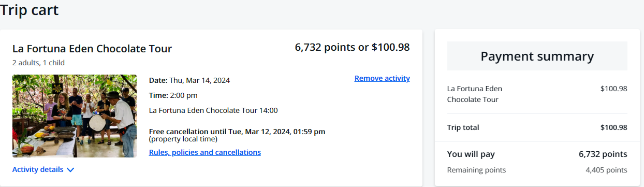644x187 pixels.
Task: Open Rules, policies and cancellations link
Action: [x=205, y=152]
